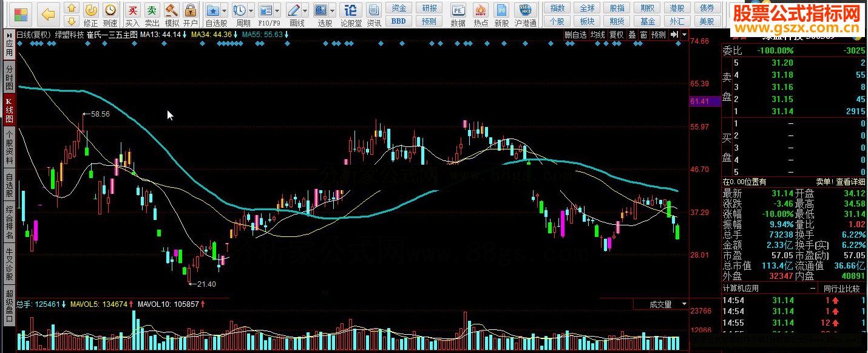The height and width of the screenshot is (353, 868).
Task: Expand the F10/F9 dropdown arrow
Action: [x=277, y=11]
